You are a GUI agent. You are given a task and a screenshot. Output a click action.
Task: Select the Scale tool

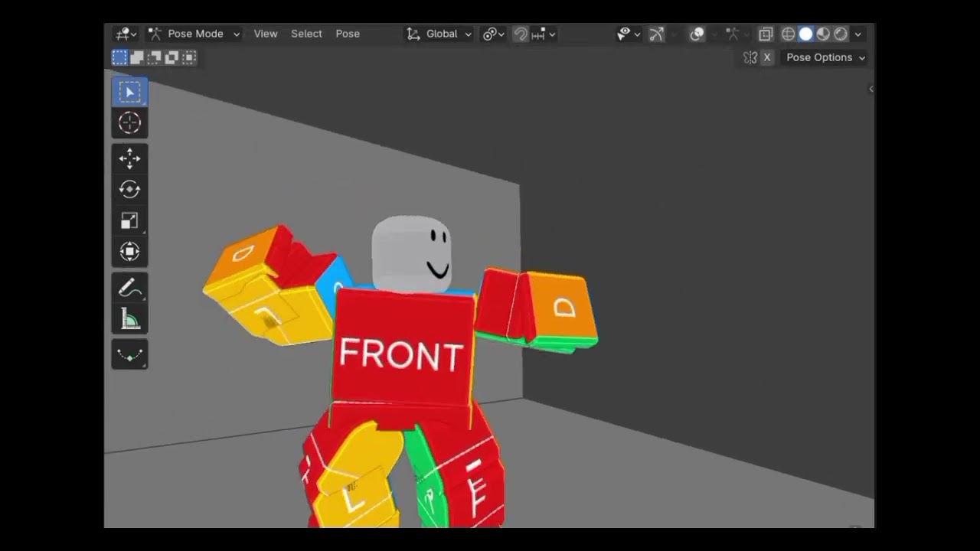tap(129, 220)
